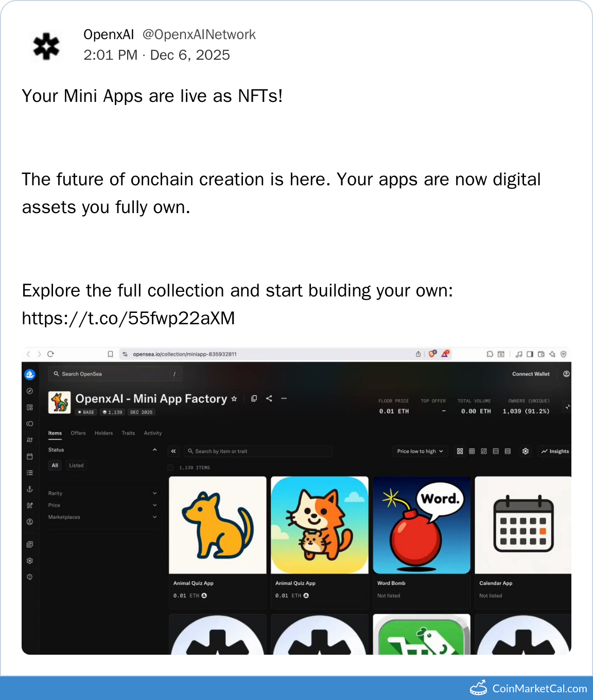Image resolution: width=593 pixels, height=700 pixels.
Task: Open the gear settings icon next to Insights
Action: [525, 451]
